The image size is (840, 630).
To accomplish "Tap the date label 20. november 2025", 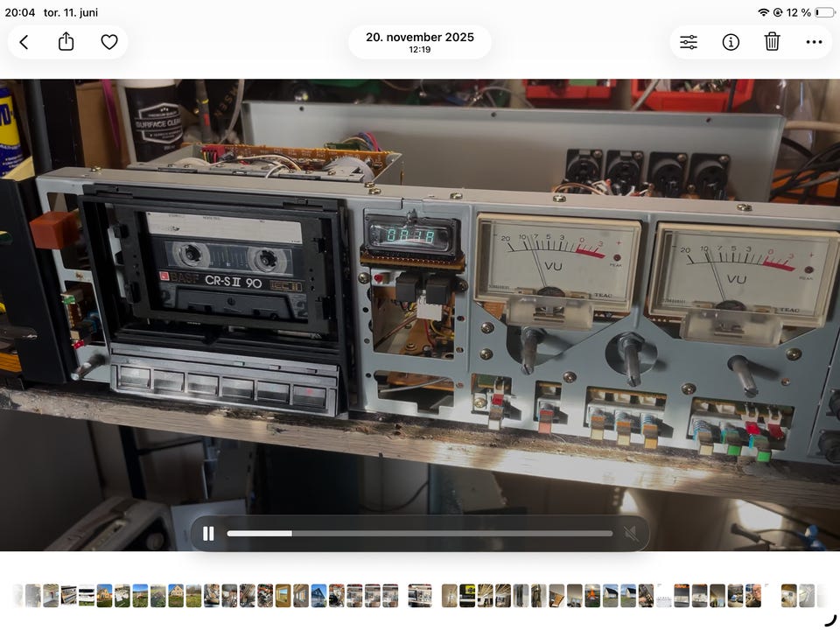I will [420, 37].
